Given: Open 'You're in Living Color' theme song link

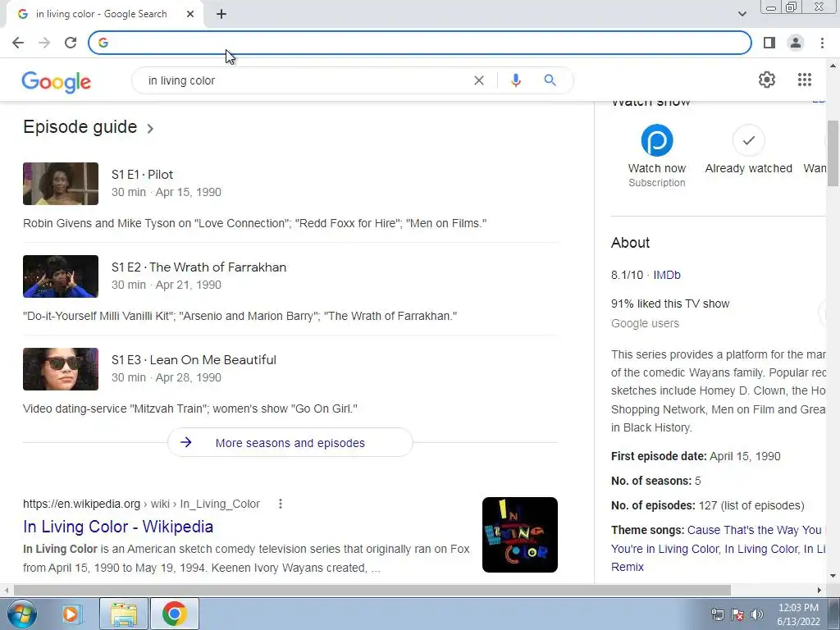Looking at the screenshot, I should pyautogui.click(x=664, y=549).
